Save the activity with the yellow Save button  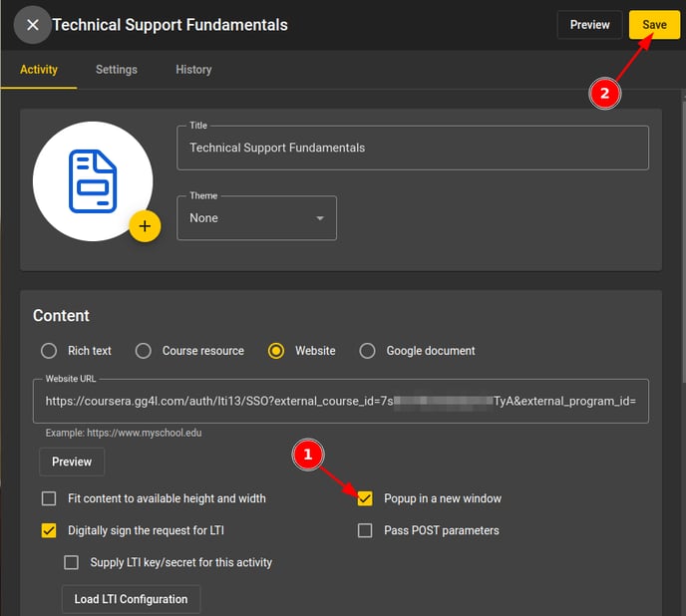654,25
